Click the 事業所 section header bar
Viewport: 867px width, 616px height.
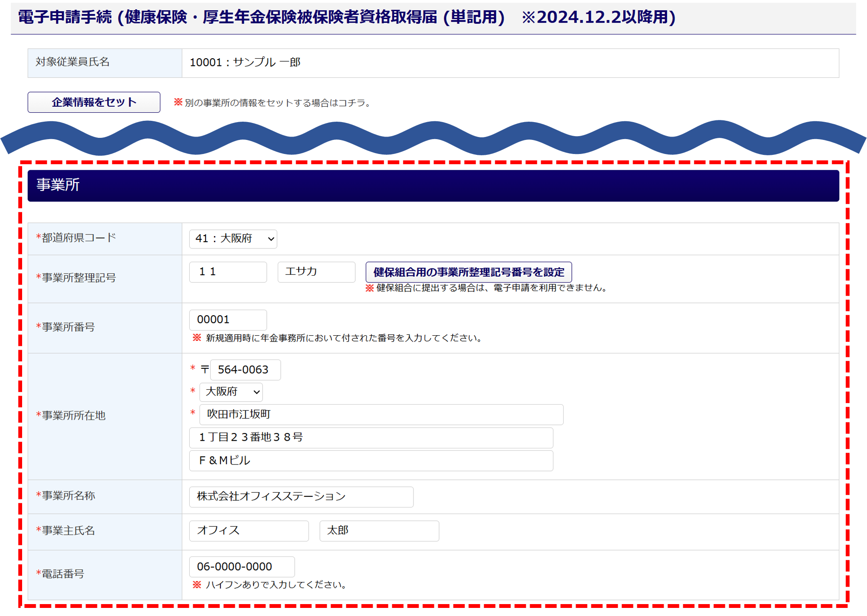[433, 185]
